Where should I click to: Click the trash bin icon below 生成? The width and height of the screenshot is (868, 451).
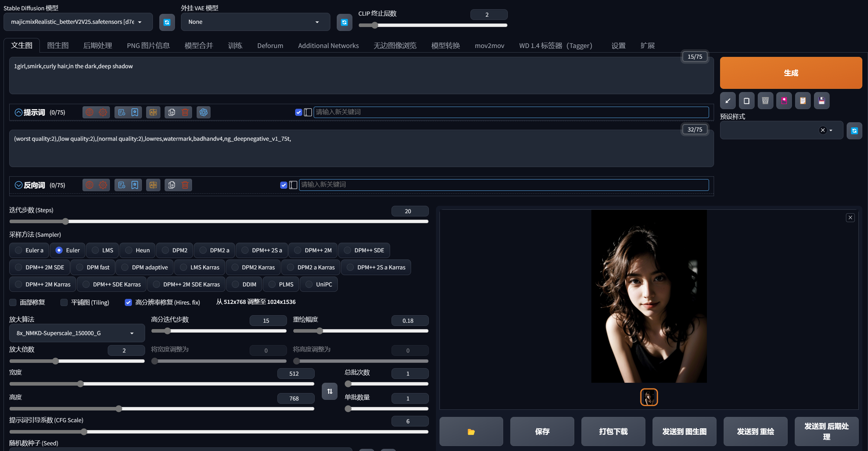[x=765, y=101]
